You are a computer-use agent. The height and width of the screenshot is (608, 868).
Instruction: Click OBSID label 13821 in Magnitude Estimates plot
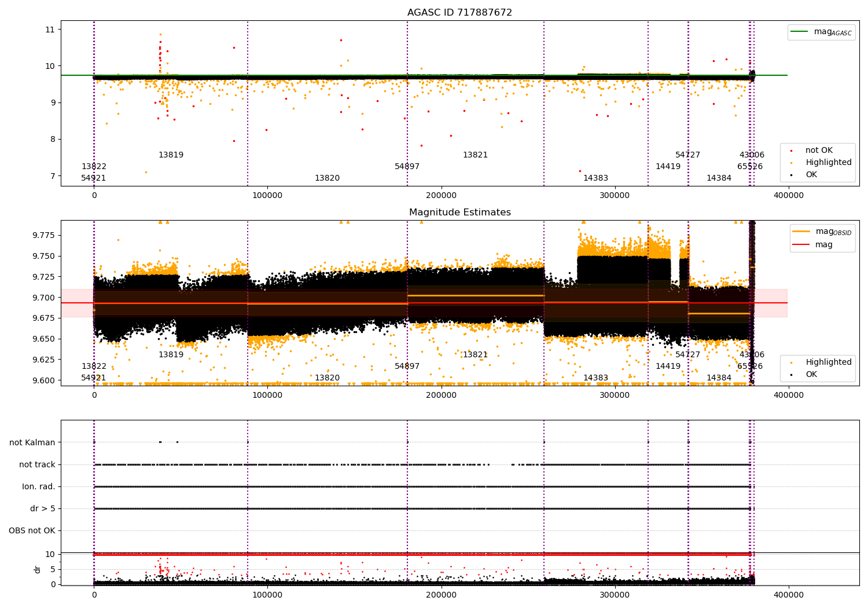coord(475,355)
